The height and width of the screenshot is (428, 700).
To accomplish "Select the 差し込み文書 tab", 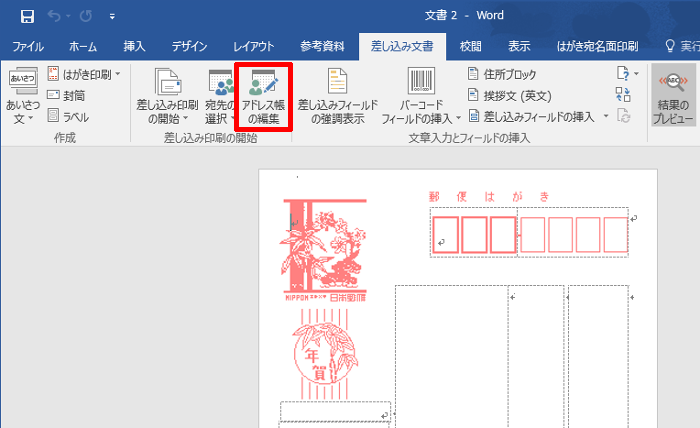I will click(402, 46).
